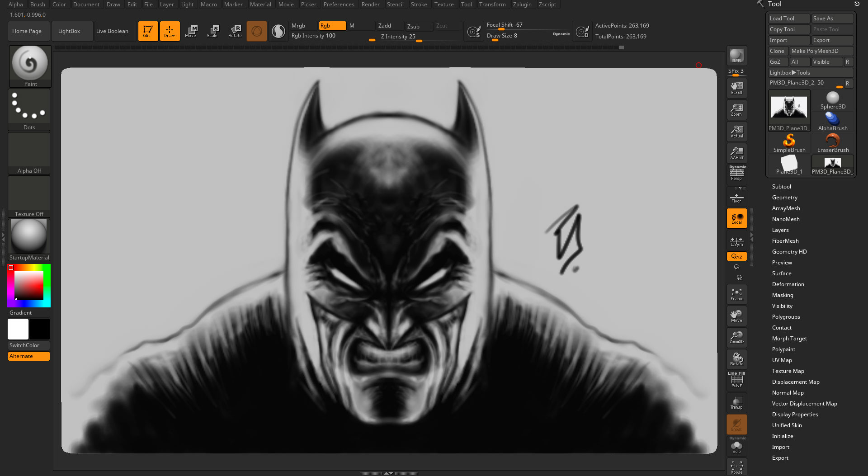868x476 pixels.
Task: Toggle PolyF line fill display
Action: pos(736,380)
